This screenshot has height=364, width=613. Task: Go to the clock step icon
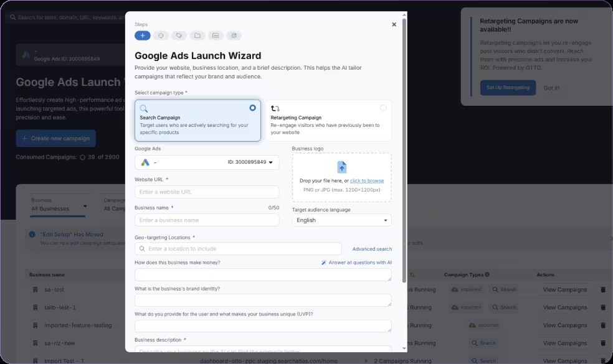tap(161, 35)
